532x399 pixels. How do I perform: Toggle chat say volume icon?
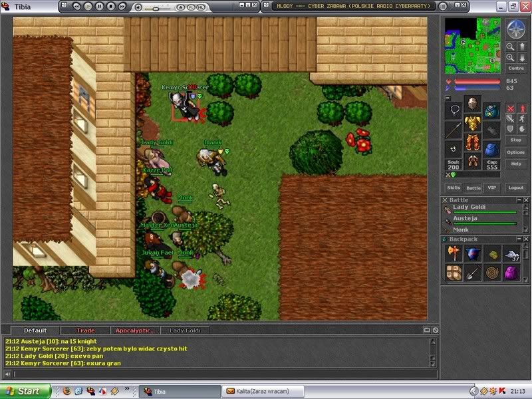pyautogui.click(x=7, y=374)
